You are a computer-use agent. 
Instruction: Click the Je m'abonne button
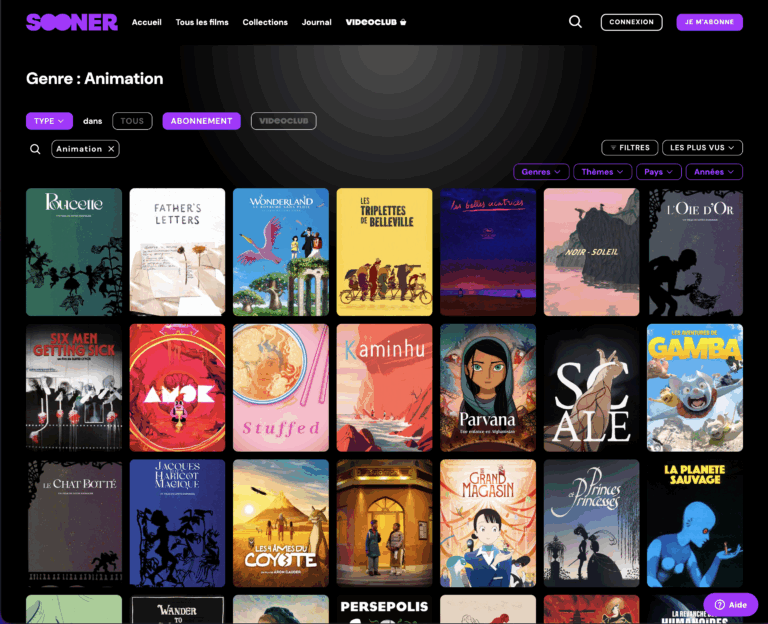click(709, 22)
